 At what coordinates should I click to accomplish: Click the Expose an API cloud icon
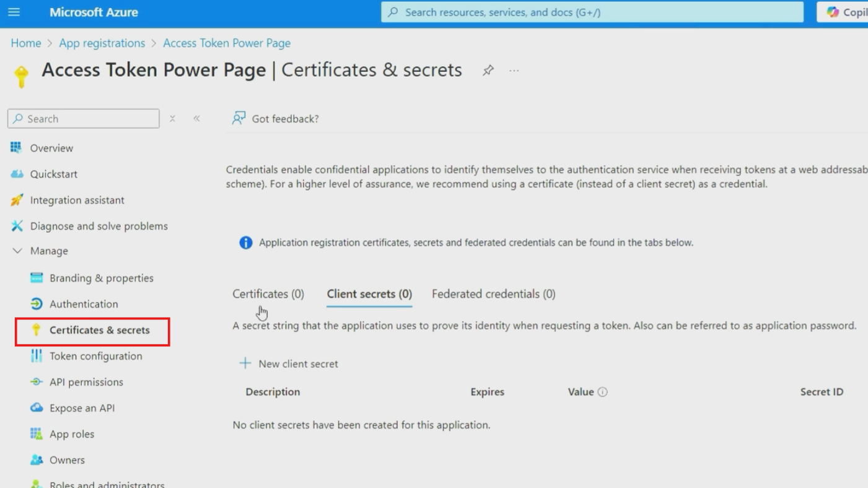[37, 407]
